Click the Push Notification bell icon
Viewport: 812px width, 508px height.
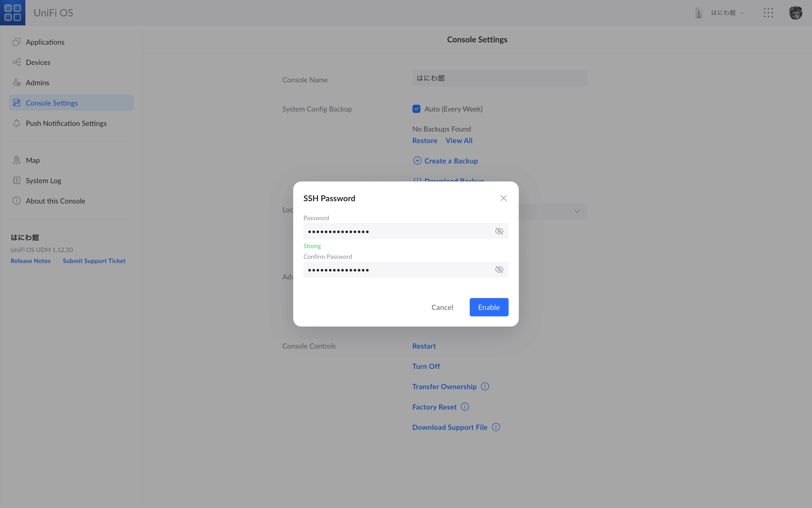pyautogui.click(x=16, y=123)
